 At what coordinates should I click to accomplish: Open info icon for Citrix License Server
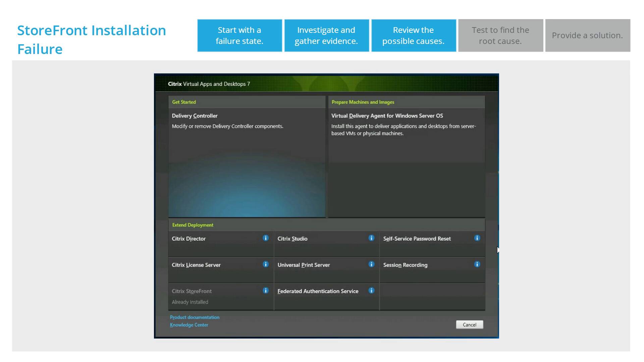[x=266, y=264]
